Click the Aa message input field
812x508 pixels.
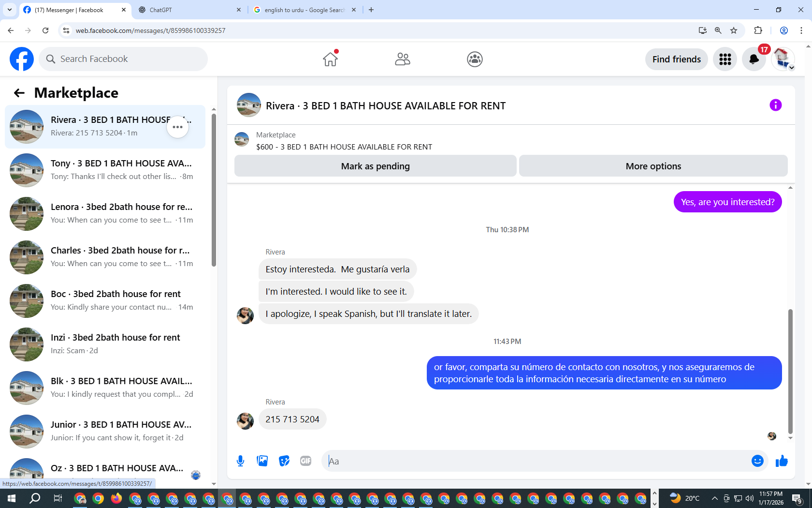click(x=536, y=461)
